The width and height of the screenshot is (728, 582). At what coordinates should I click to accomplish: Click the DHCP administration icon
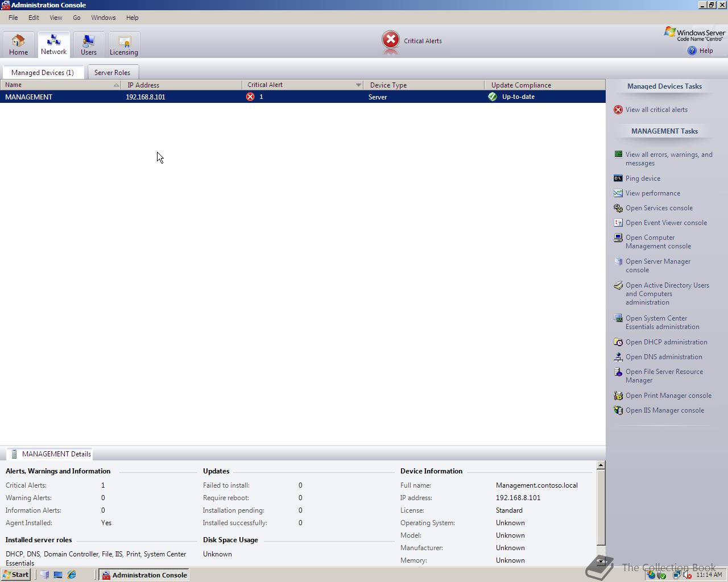(618, 342)
